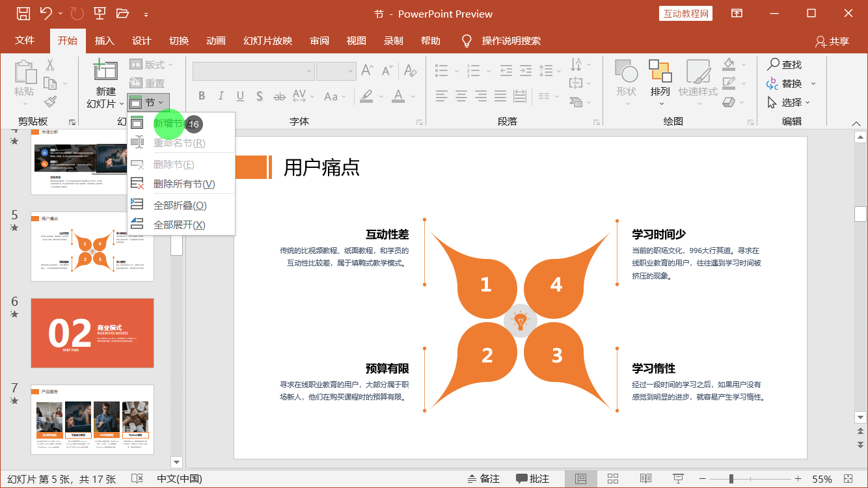The image size is (868, 488).
Task: Click the Open folder icon in quick access toolbar
Action: (122, 14)
